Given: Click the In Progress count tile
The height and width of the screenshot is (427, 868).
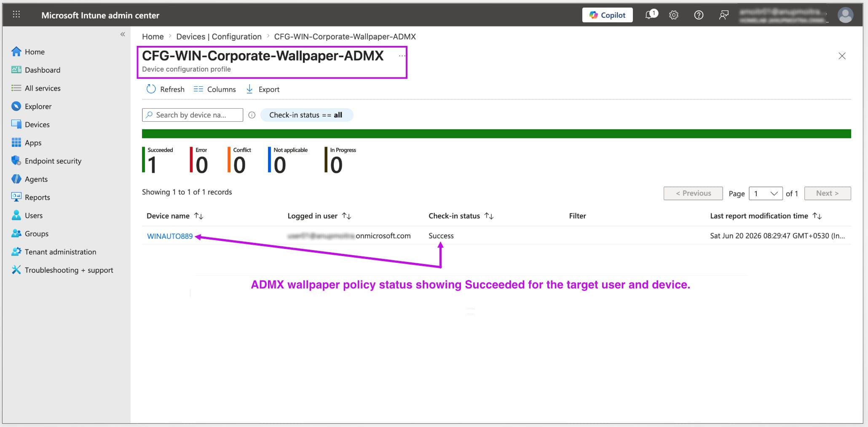Looking at the screenshot, I should (340, 160).
